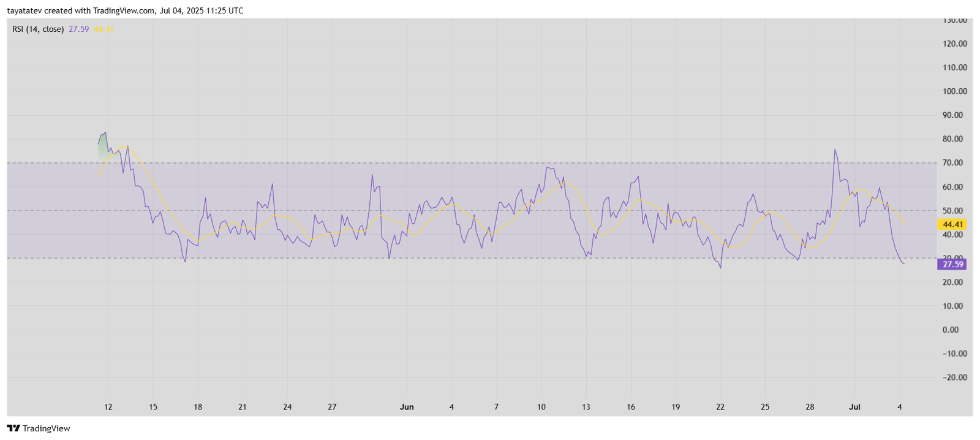980x440 pixels.
Task: Click the 22 date label on time axis
Action: 720,407
